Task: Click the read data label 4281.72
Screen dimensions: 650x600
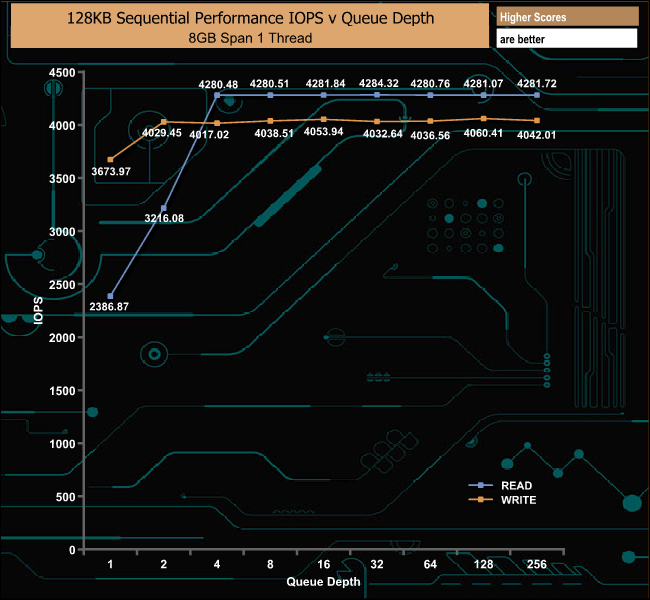Action: [x=536, y=83]
